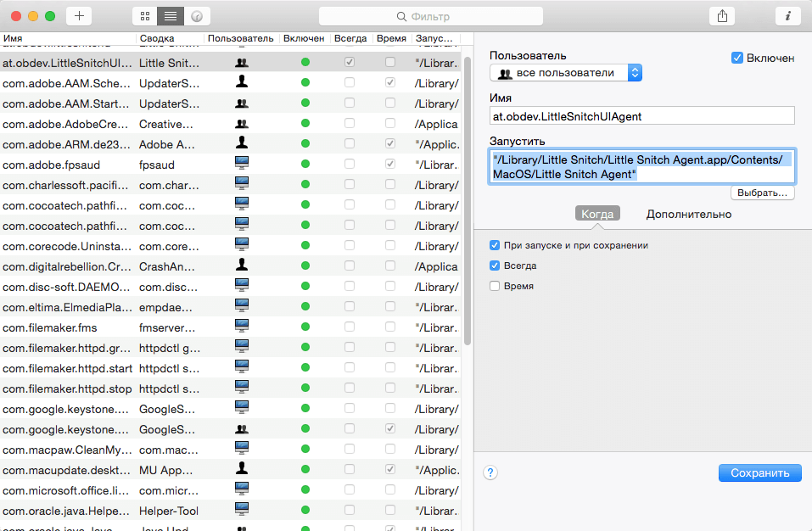Switch to the Дополнительно tab
The height and width of the screenshot is (531, 812).
(688, 214)
